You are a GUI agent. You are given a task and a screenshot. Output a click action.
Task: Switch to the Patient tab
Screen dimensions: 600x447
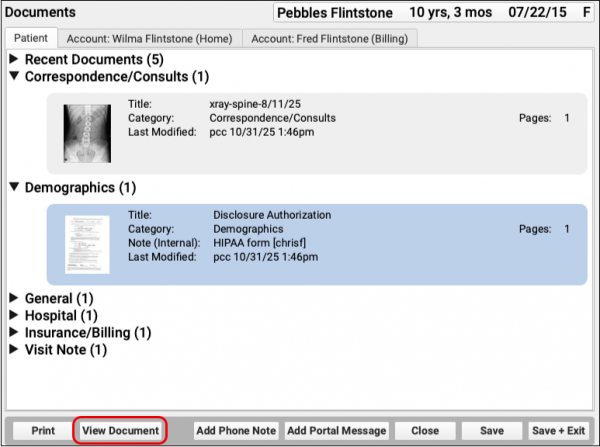[31, 38]
